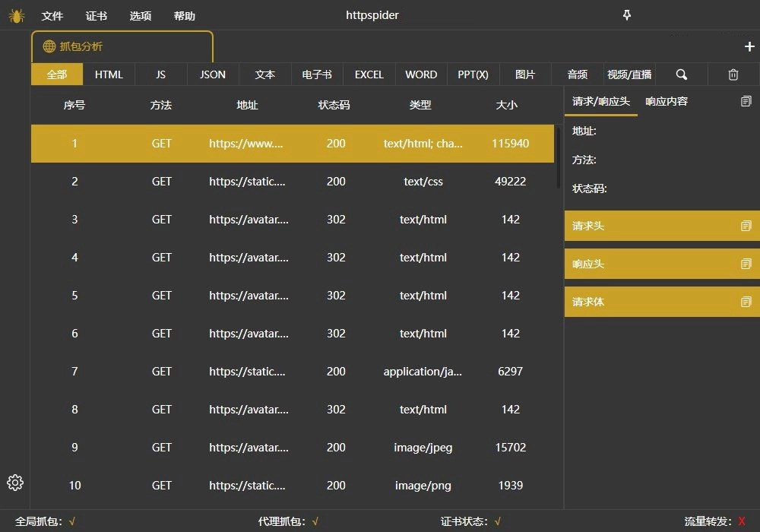This screenshot has width=760, height=532.
Task: Filter by 全部 tab
Action: (57, 74)
